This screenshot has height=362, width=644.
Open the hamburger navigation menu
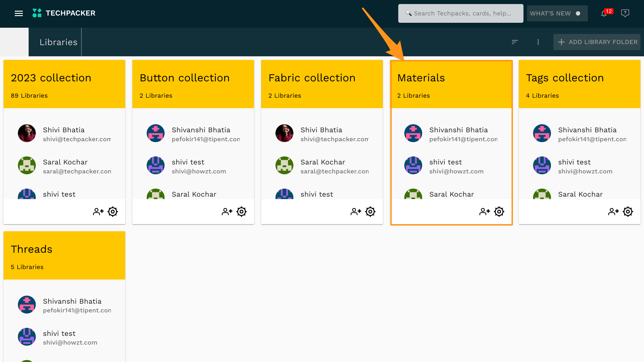(19, 13)
